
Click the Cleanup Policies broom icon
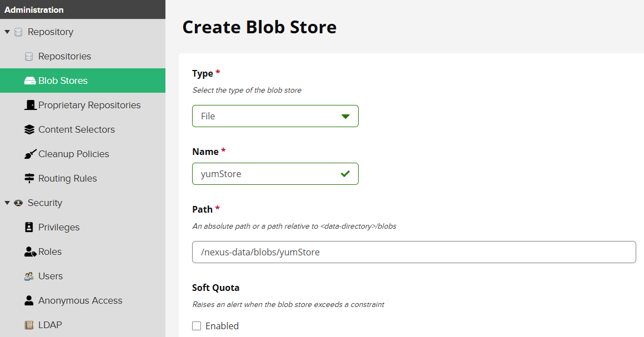pyautogui.click(x=30, y=154)
